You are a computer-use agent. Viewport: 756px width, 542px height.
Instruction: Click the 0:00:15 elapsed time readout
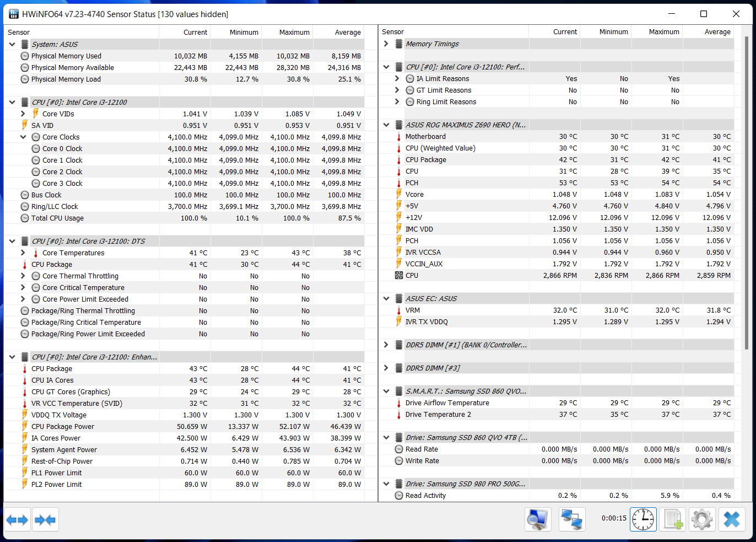614,518
